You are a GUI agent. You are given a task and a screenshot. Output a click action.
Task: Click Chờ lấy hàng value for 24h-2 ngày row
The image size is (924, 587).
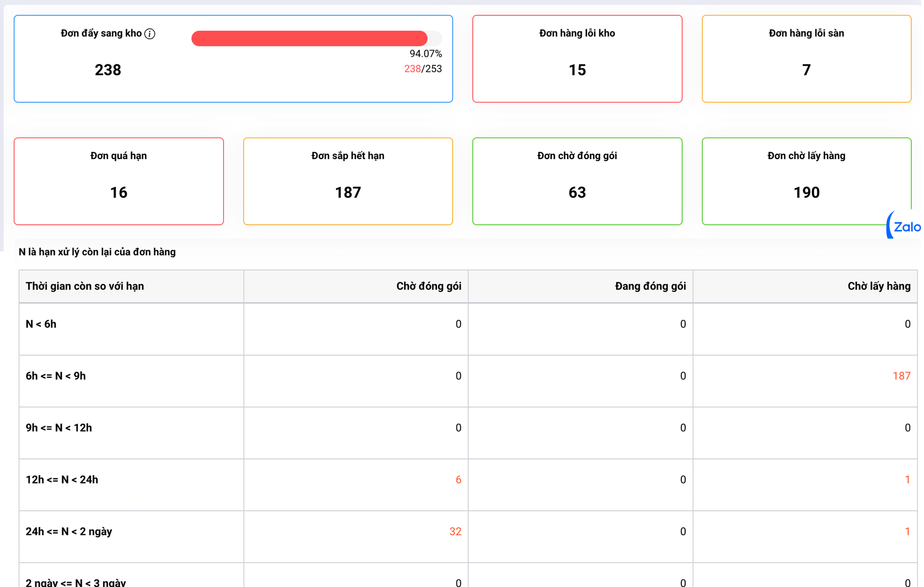tap(907, 532)
